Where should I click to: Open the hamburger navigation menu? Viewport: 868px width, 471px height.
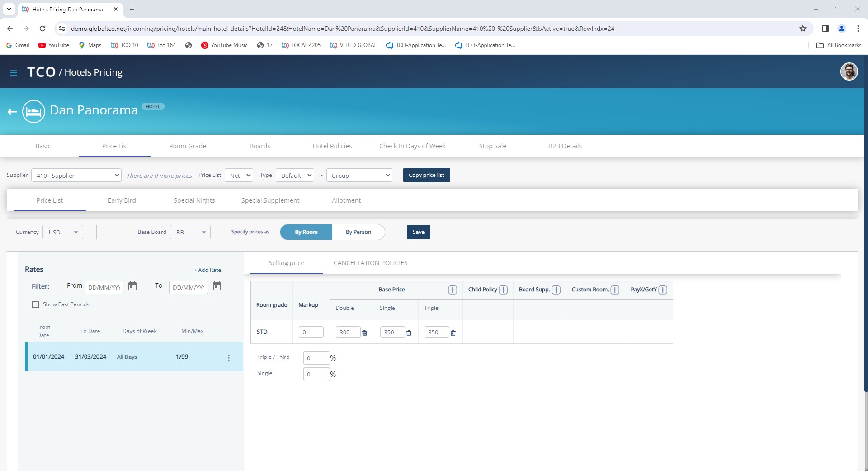[x=14, y=73]
